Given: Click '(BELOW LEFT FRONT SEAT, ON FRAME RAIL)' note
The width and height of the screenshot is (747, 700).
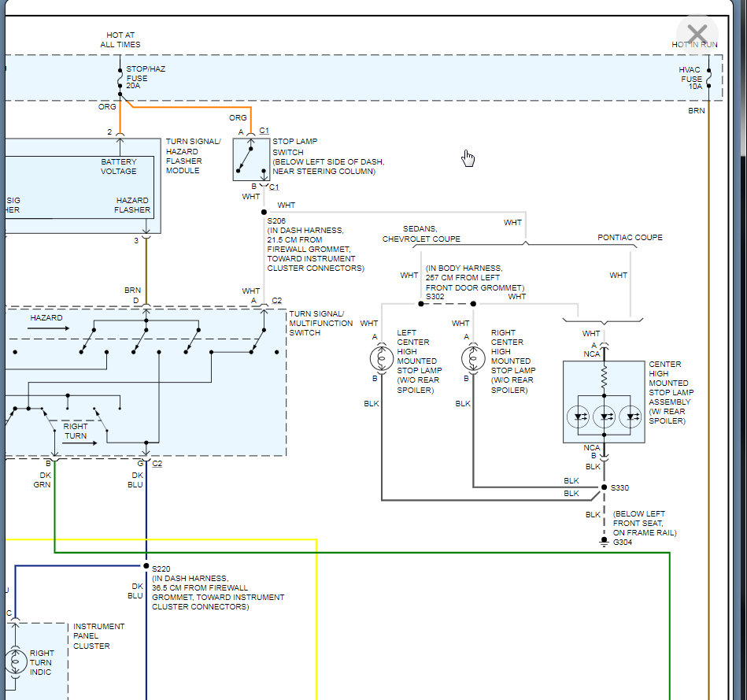Looking at the screenshot, I should (645, 523).
